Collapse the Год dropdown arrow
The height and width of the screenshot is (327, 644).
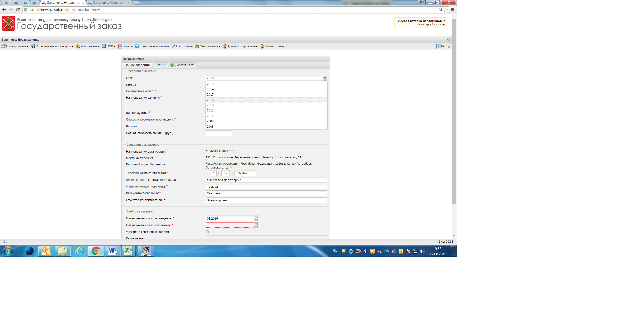tap(325, 78)
